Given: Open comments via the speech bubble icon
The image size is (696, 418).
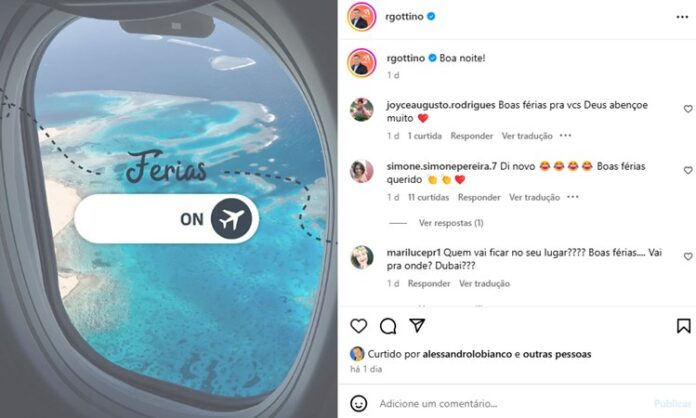Looking at the screenshot, I should point(388,326).
